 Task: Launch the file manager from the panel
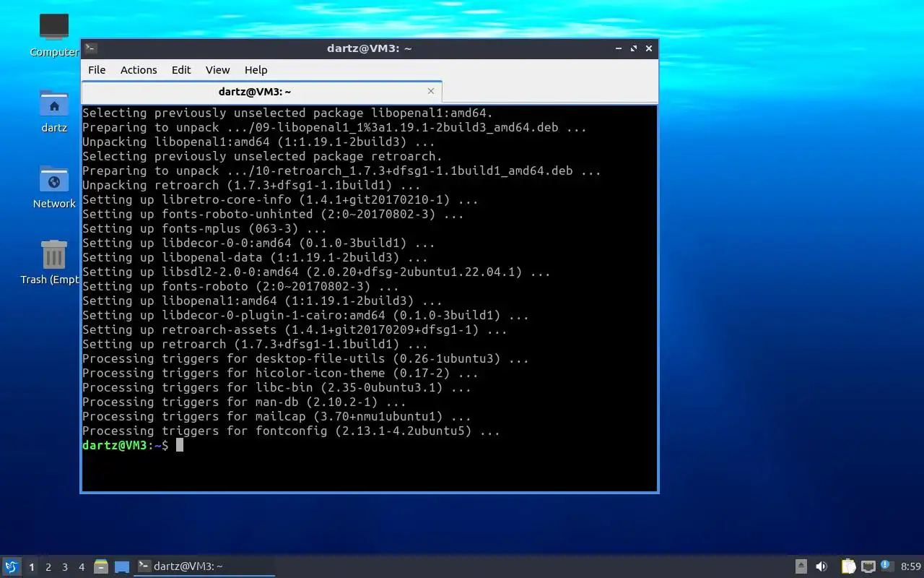pos(101,567)
